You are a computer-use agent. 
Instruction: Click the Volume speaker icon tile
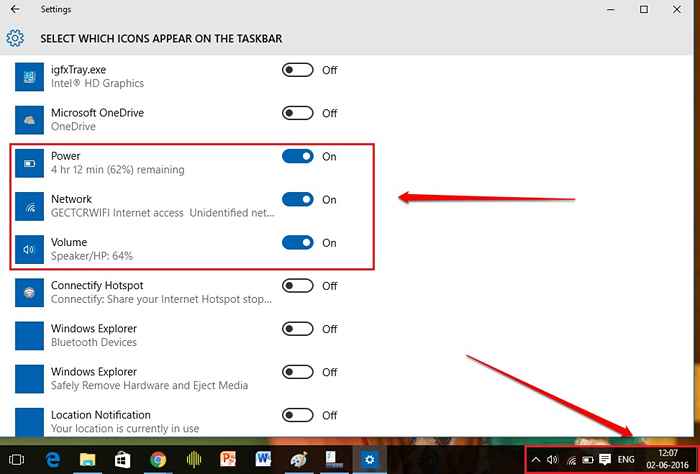[x=29, y=249]
